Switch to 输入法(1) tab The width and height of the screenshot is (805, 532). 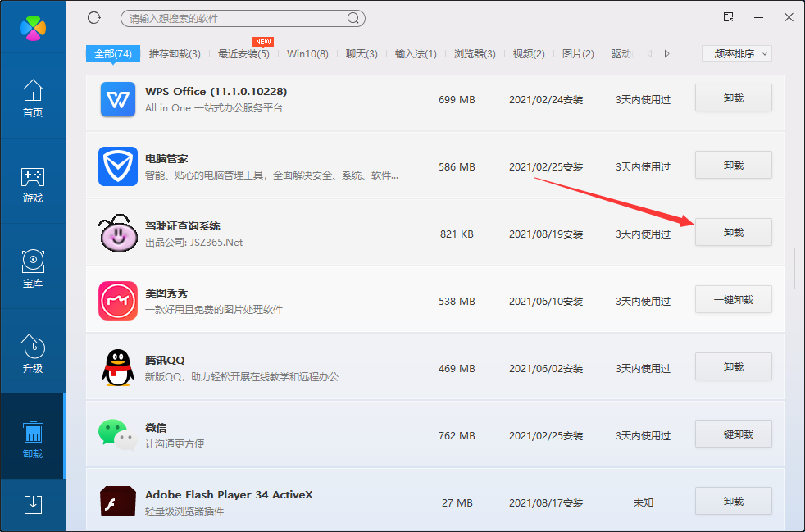pyautogui.click(x=416, y=53)
